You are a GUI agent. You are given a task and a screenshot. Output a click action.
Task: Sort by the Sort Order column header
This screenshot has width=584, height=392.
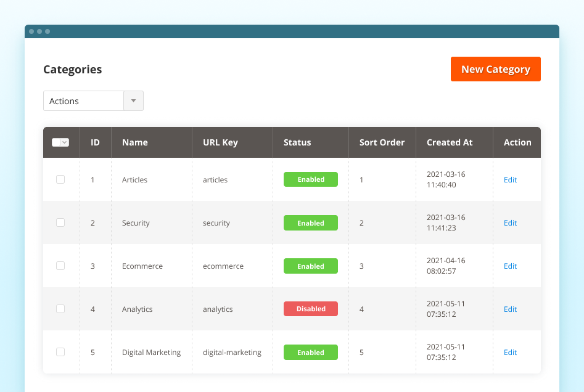point(382,142)
